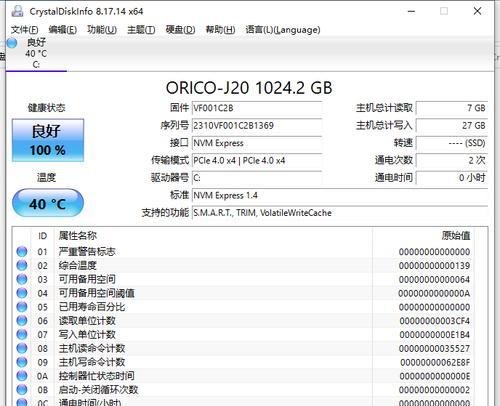
Task: Click the blue status orb for attribute 07
Action: click(x=22, y=334)
